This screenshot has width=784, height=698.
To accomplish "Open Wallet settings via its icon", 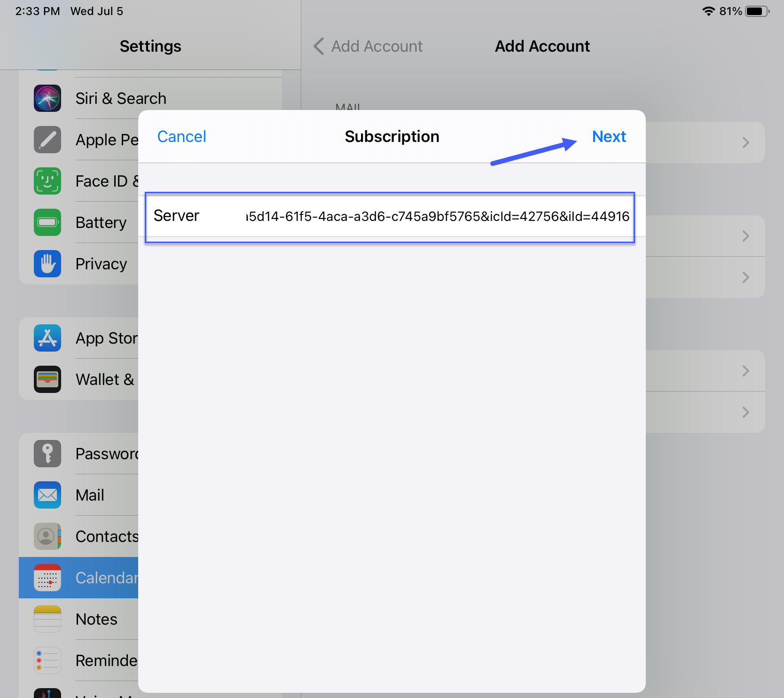I will click(x=47, y=379).
